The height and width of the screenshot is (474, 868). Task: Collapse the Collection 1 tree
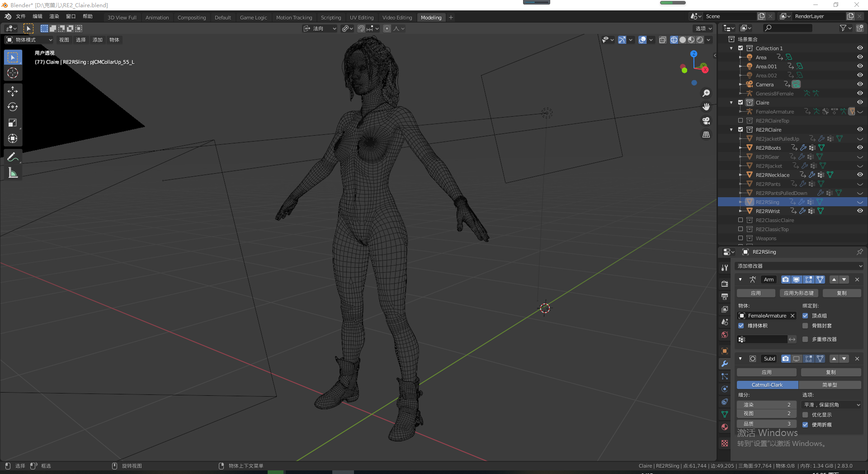pyautogui.click(x=731, y=48)
